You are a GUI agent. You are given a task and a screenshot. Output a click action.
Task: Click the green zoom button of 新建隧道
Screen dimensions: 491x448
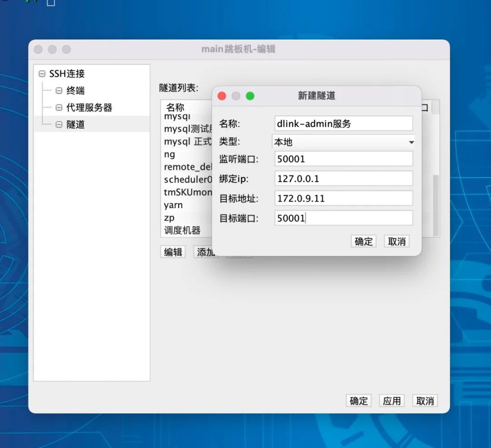pyautogui.click(x=250, y=96)
